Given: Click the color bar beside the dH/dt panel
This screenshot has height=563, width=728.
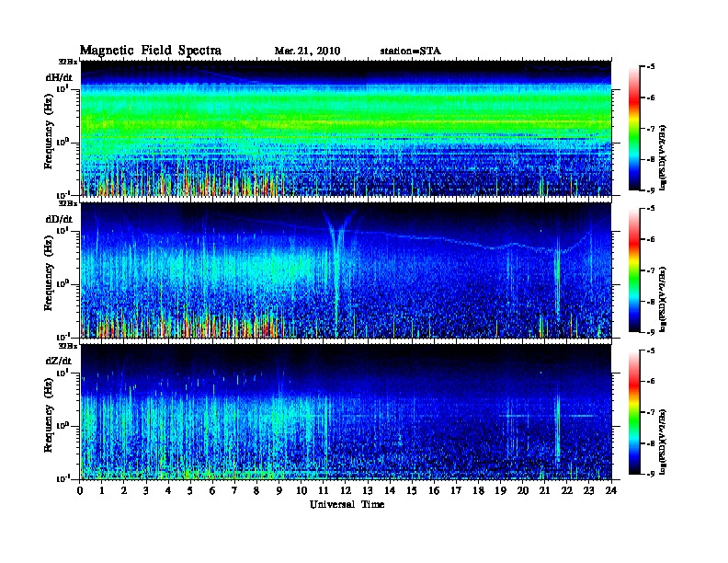Looking at the screenshot, I should coord(633,128).
